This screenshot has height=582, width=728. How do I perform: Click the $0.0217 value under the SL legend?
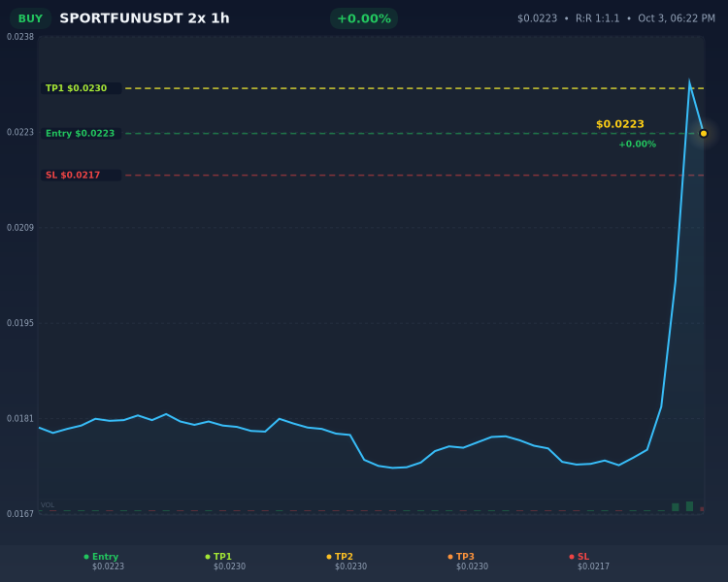[x=593, y=566]
